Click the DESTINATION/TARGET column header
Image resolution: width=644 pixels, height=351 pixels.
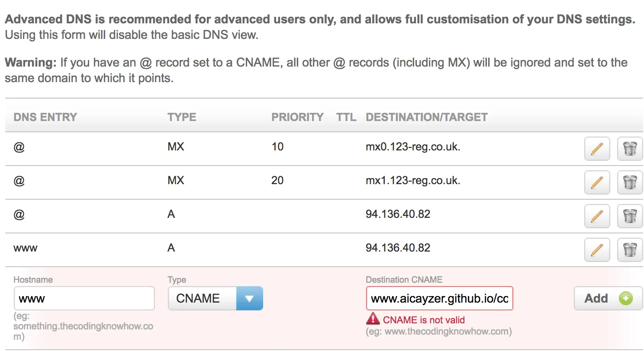tap(426, 117)
